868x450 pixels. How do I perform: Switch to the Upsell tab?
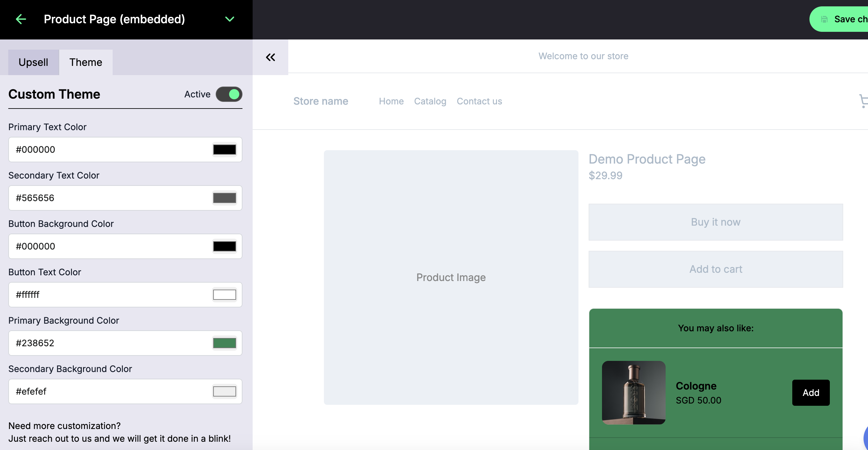pos(33,62)
